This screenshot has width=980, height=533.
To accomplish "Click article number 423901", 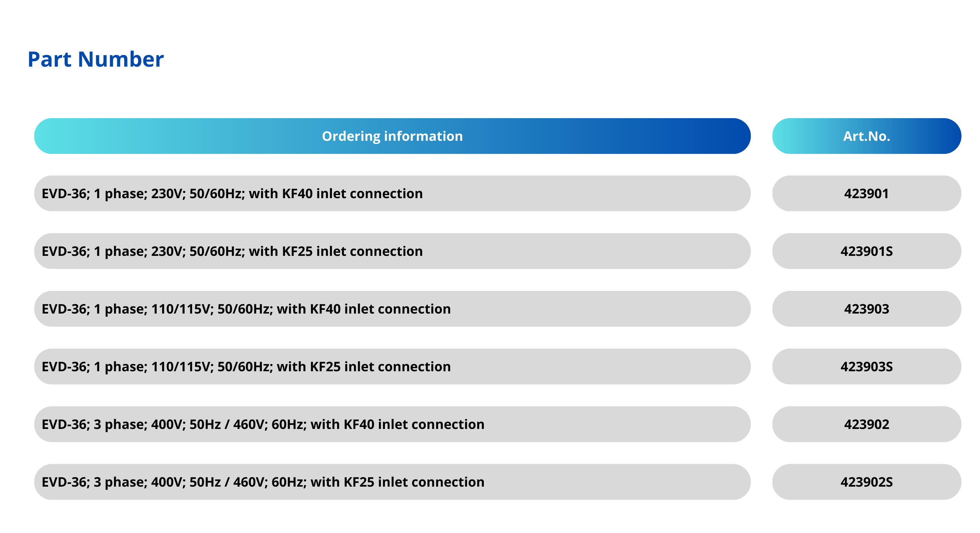I will pyautogui.click(x=866, y=193).
